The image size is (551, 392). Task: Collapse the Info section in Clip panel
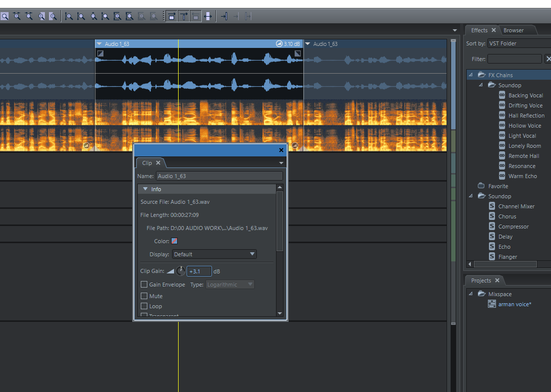coord(145,189)
